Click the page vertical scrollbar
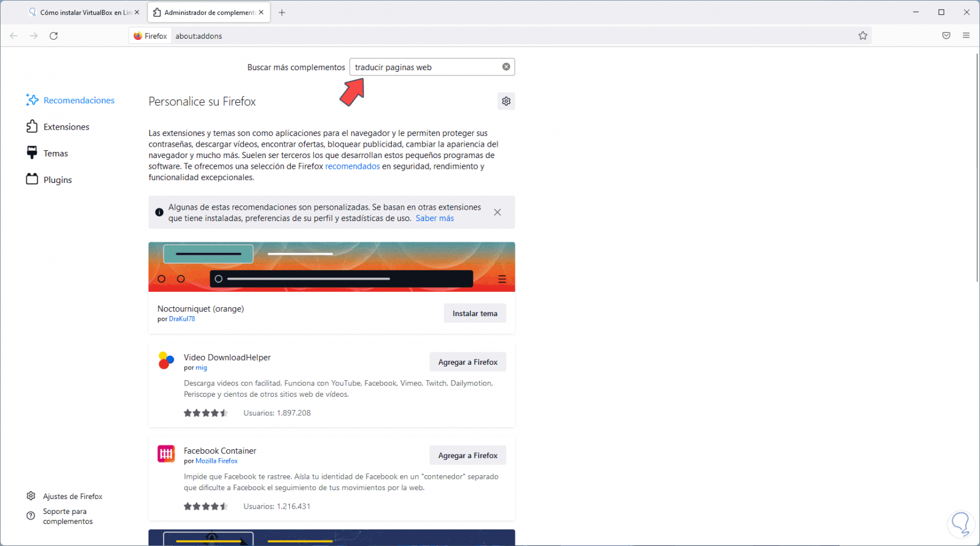Viewport: 980px width, 546px height. click(x=976, y=168)
